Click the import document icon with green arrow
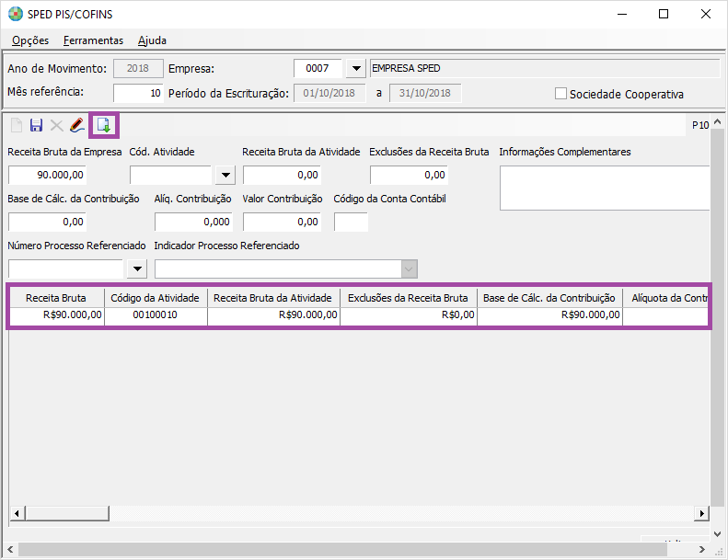 (x=103, y=125)
